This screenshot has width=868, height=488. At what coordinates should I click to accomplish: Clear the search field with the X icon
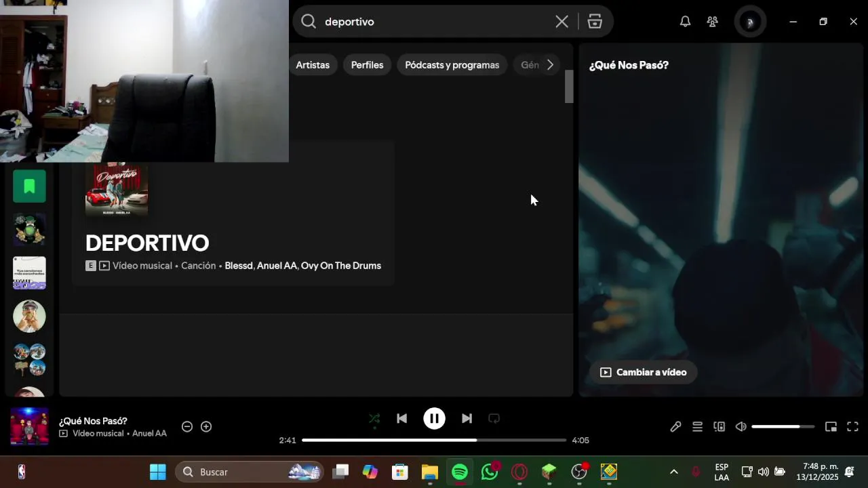561,22
